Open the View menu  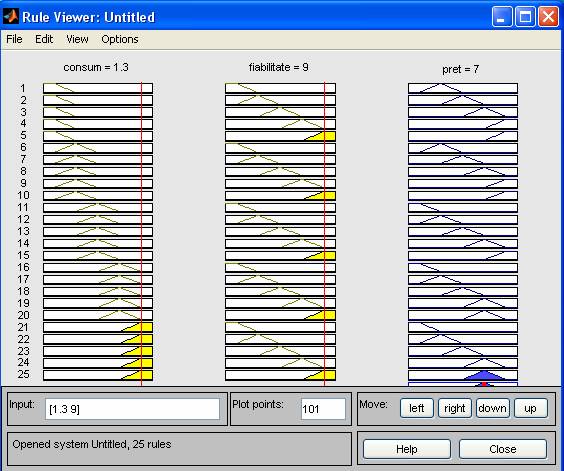coord(77,39)
